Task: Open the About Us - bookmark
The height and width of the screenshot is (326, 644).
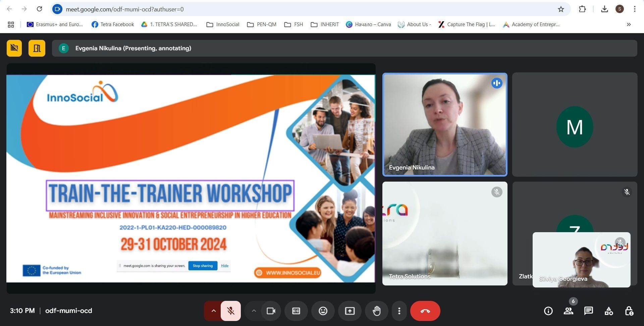Action: click(414, 24)
